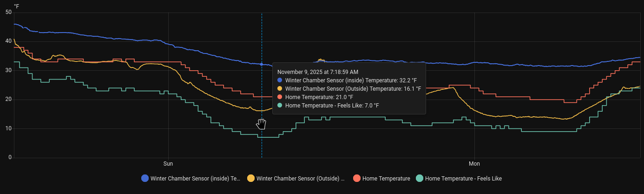
Task: Toggle the Winter Chamber Sensor (inside) legend label
Action: pyautogui.click(x=195, y=178)
